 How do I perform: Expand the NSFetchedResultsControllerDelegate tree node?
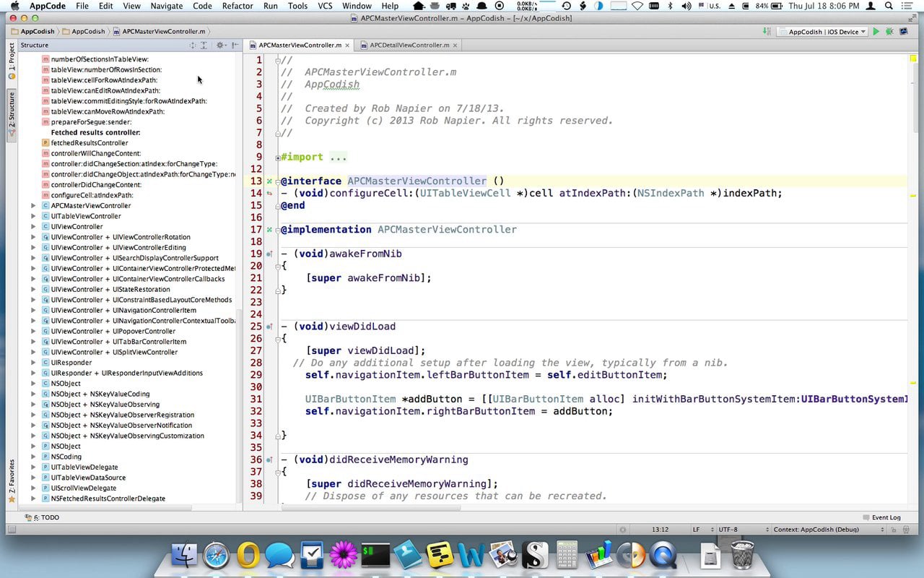(33, 499)
